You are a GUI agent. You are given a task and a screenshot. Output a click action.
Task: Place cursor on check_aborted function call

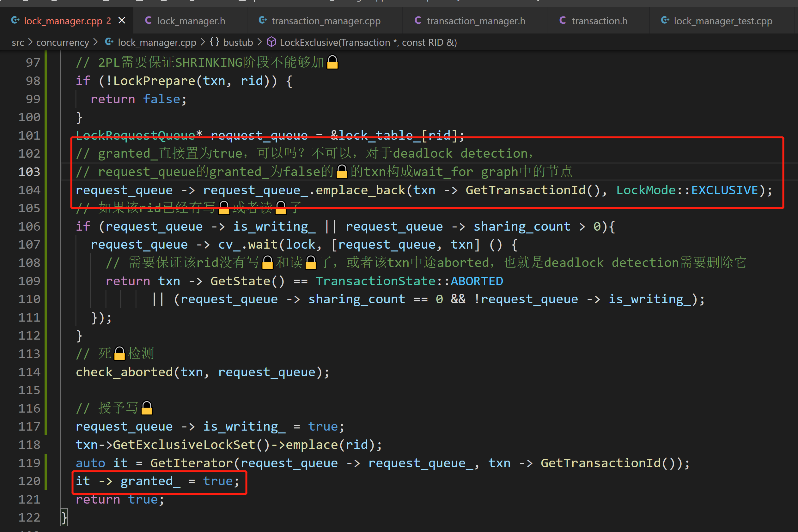point(124,372)
